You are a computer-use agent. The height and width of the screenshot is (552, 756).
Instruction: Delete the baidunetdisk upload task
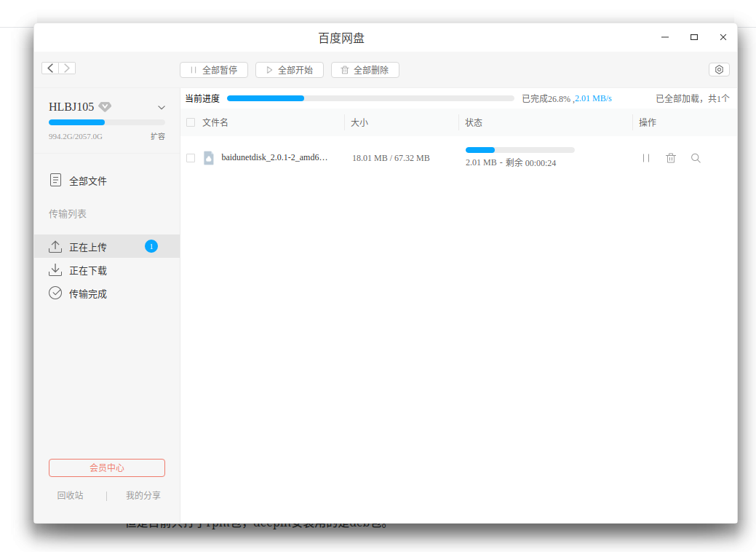click(670, 157)
